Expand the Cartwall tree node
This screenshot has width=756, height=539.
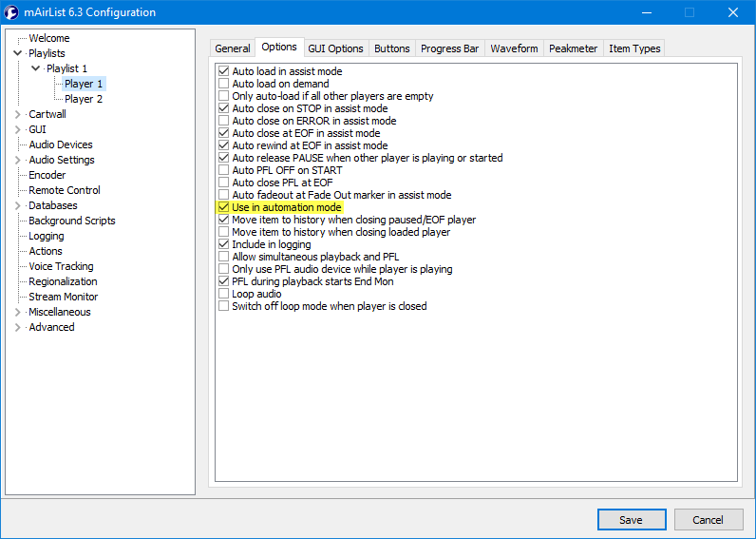pos(18,114)
